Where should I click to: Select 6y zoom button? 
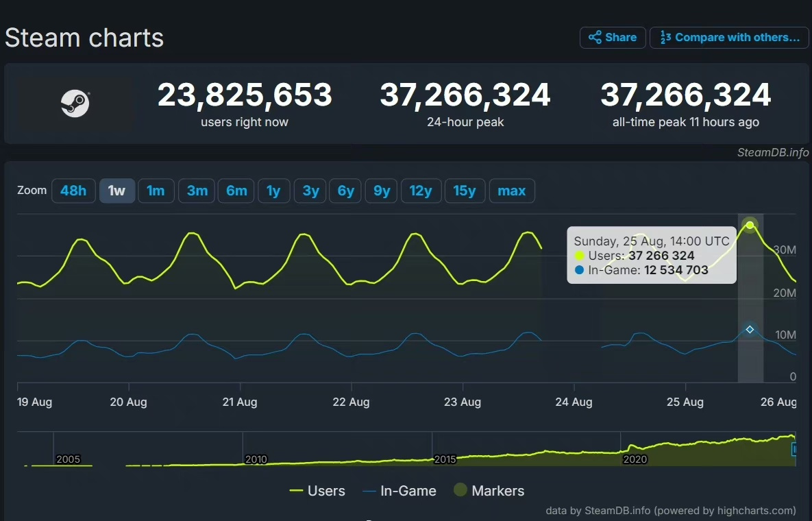point(345,191)
